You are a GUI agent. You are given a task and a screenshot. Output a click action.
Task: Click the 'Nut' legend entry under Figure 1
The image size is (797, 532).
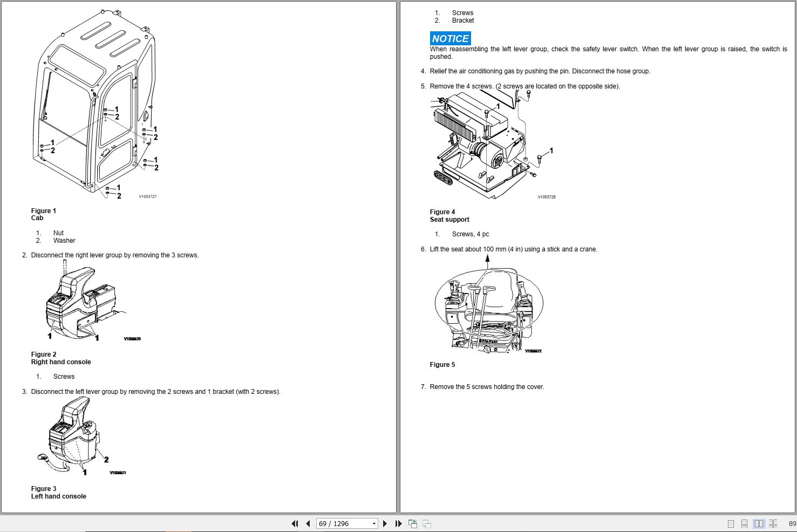(x=58, y=233)
